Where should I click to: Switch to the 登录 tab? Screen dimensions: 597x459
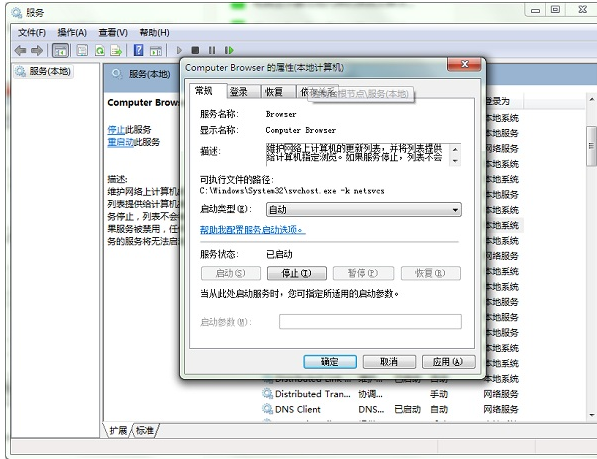pyautogui.click(x=239, y=92)
